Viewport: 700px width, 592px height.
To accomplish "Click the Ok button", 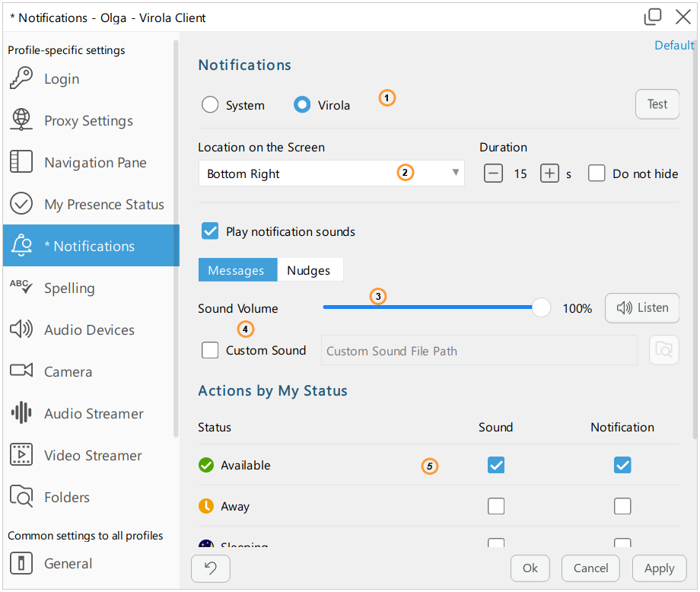I will coord(530,568).
